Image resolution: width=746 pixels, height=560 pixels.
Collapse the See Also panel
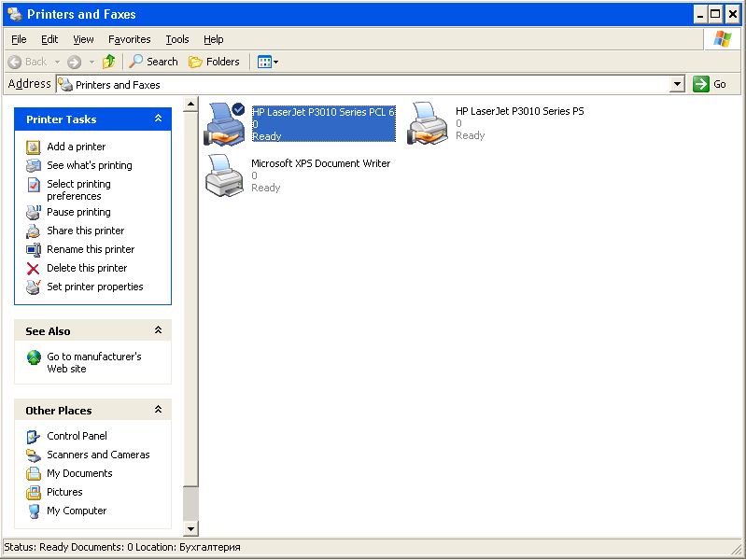click(x=158, y=330)
